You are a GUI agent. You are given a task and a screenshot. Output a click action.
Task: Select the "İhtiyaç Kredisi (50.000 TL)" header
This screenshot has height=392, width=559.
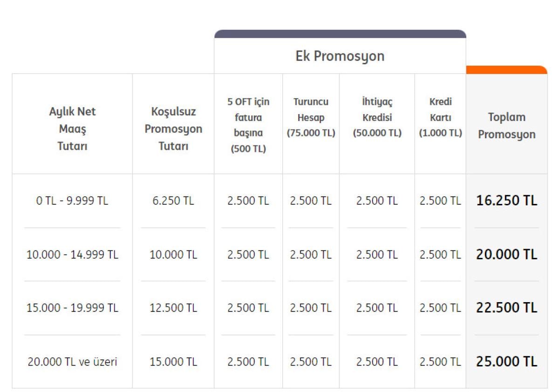coord(377,117)
